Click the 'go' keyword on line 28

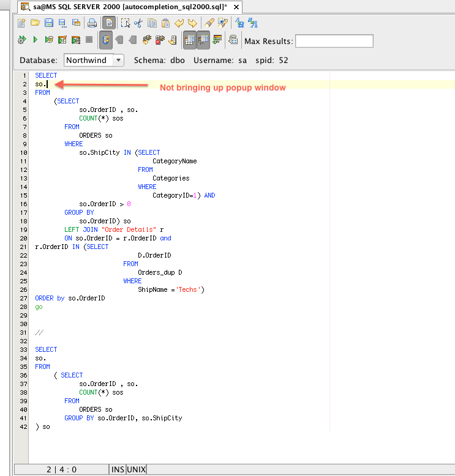(x=39, y=307)
